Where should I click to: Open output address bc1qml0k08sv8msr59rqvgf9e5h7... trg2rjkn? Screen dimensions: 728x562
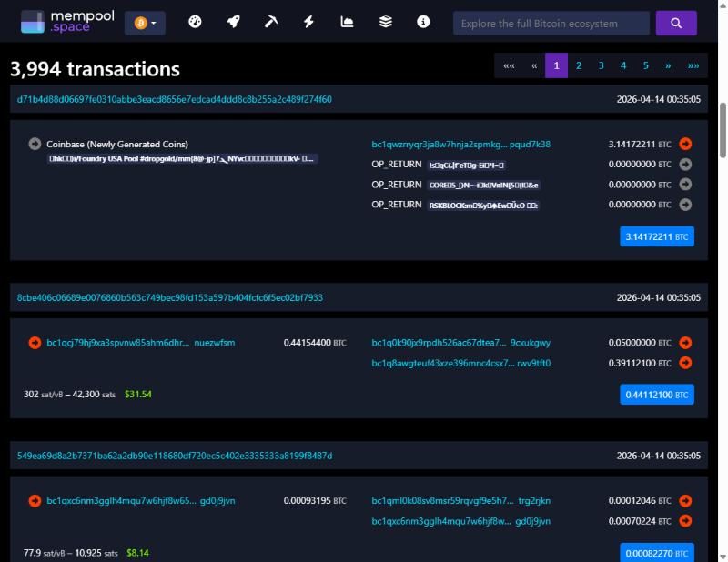461,501
